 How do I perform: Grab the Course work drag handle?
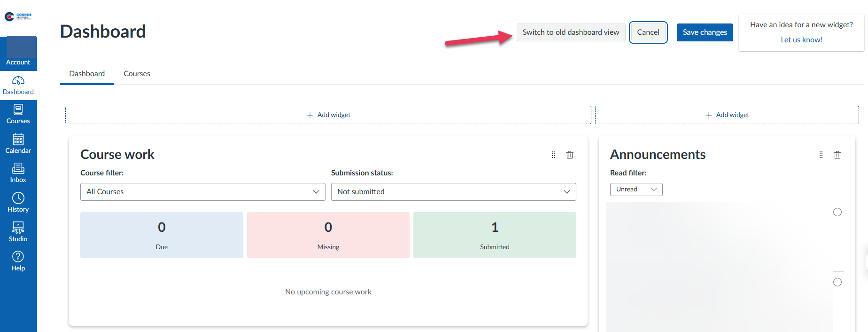[x=553, y=155]
